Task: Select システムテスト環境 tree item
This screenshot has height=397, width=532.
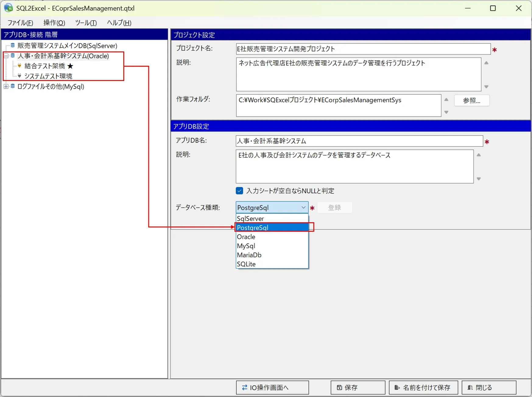Action: (48, 76)
